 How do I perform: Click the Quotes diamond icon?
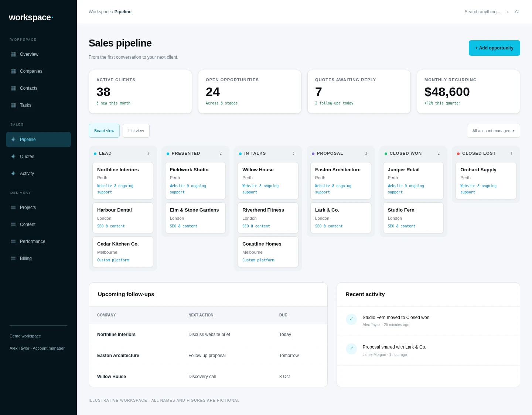tap(13, 157)
